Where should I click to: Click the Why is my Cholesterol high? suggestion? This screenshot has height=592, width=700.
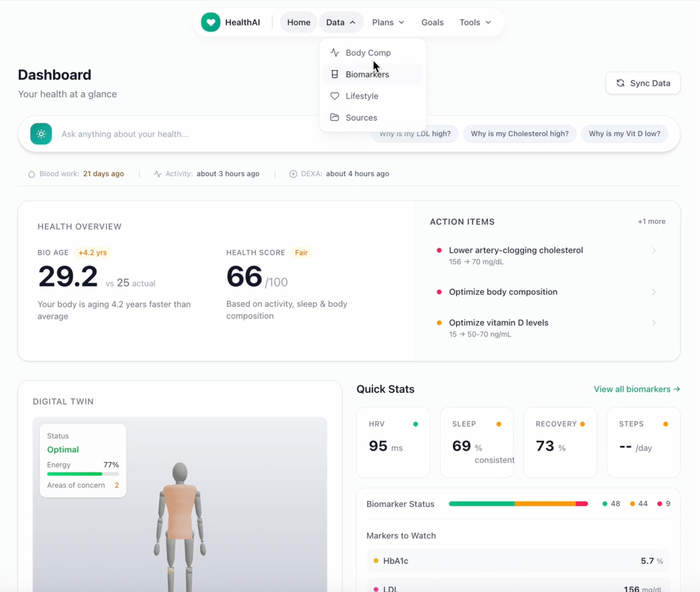click(x=519, y=134)
